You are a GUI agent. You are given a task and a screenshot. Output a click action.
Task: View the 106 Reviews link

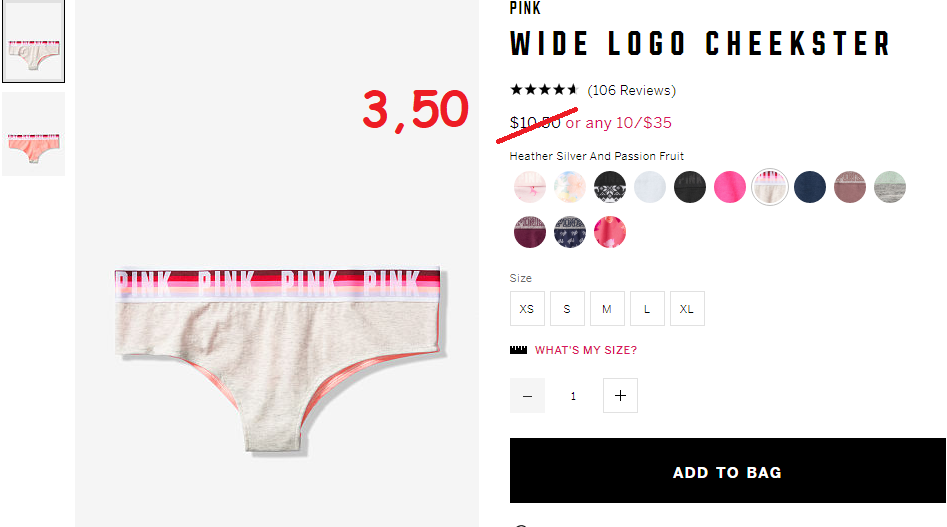[632, 91]
